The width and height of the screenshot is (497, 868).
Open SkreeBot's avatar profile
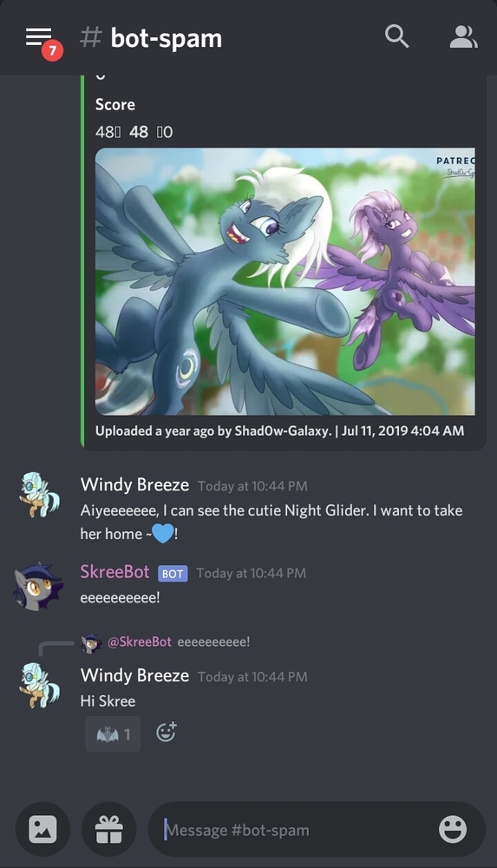point(36,587)
